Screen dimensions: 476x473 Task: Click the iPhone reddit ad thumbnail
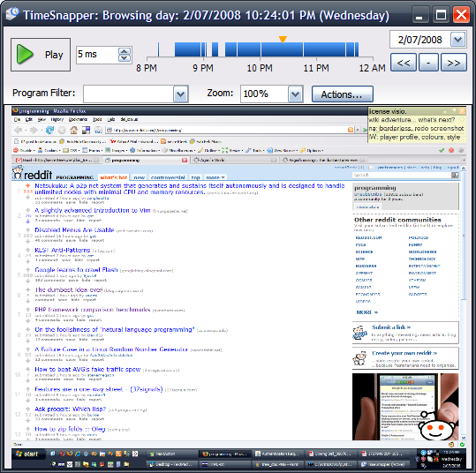(405, 407)
